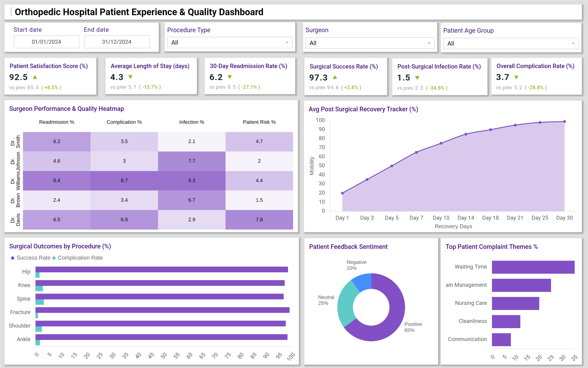Click the -34.8% change under Infection Rate
This screenshot has width=588, height=368.
click(437, 88)
